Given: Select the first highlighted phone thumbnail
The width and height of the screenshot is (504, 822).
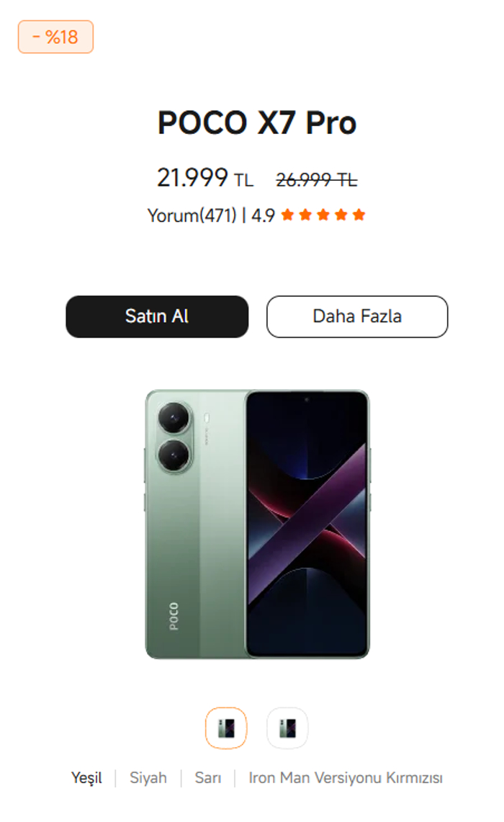Looking at the screenshot, I should point(226,728).
